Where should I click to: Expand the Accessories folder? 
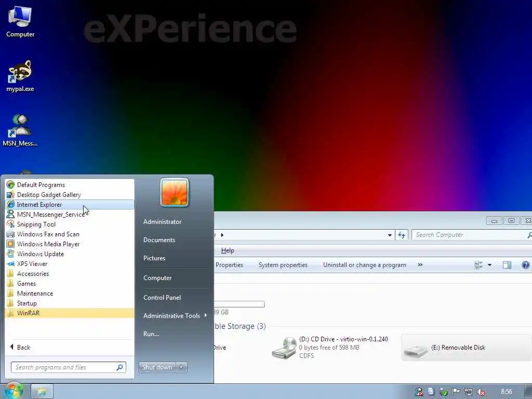(x=70, y=273)
